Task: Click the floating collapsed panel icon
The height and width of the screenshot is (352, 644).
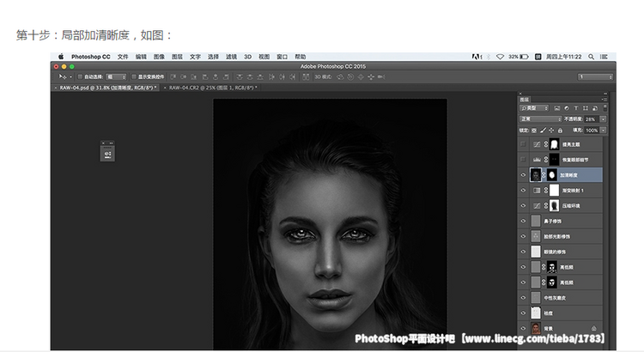Action: (x=107, y=153)
